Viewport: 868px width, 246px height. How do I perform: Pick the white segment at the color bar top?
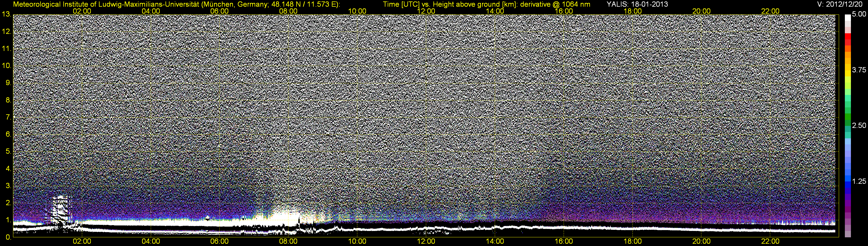click(847, 19)
